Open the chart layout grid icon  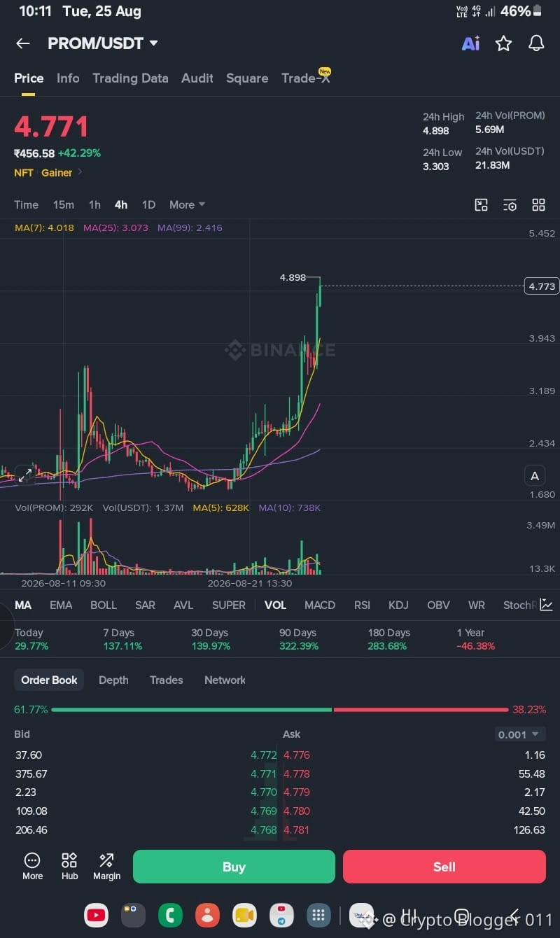pos(538,204)
